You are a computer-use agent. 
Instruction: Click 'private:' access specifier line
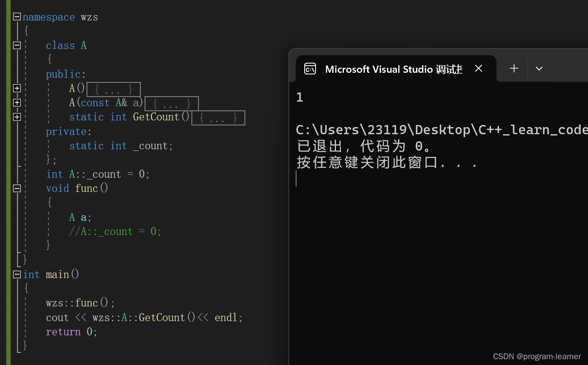[69, 132]
